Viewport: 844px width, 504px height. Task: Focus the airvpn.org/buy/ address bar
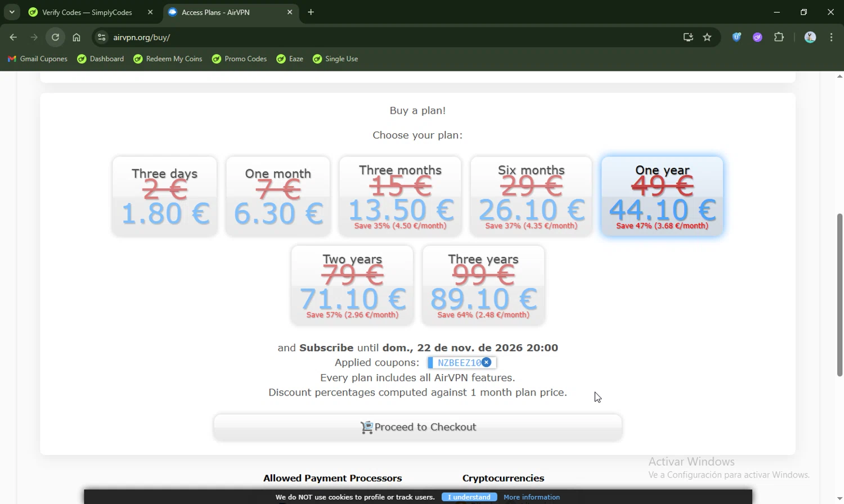[x=394, y=37]
